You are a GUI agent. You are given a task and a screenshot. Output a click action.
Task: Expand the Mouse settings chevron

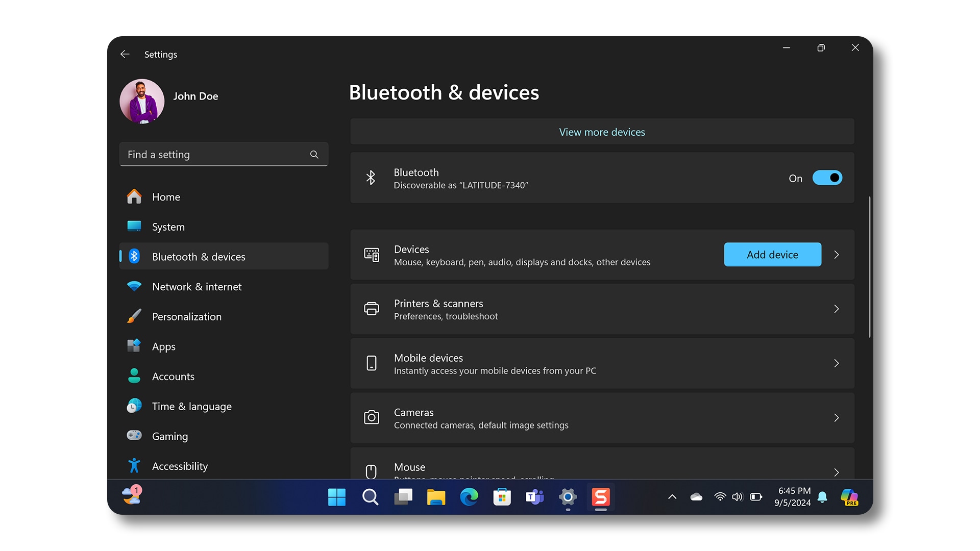(836, 471)
